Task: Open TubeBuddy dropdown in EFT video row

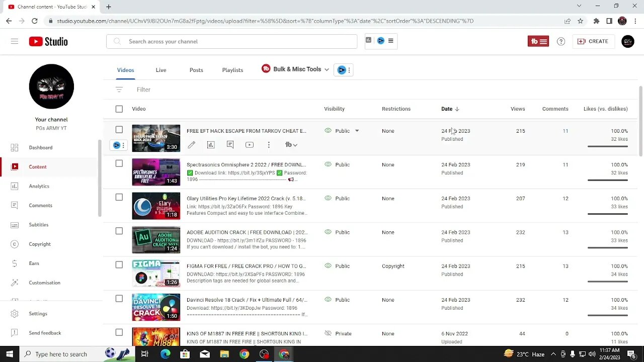Action: click(x=291, y=145)
